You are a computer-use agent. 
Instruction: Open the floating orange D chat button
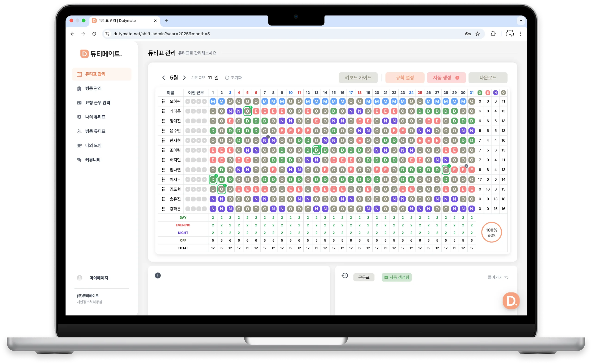511,301
